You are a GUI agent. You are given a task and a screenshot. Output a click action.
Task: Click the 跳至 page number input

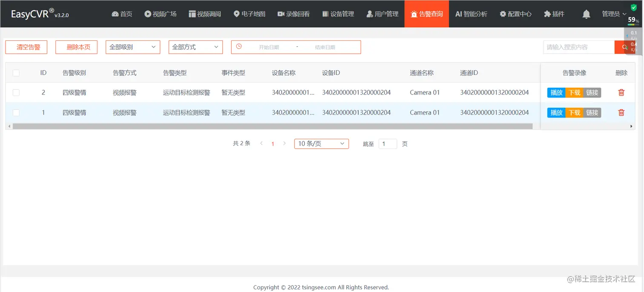pyautogui.click(x=388, y=144)
